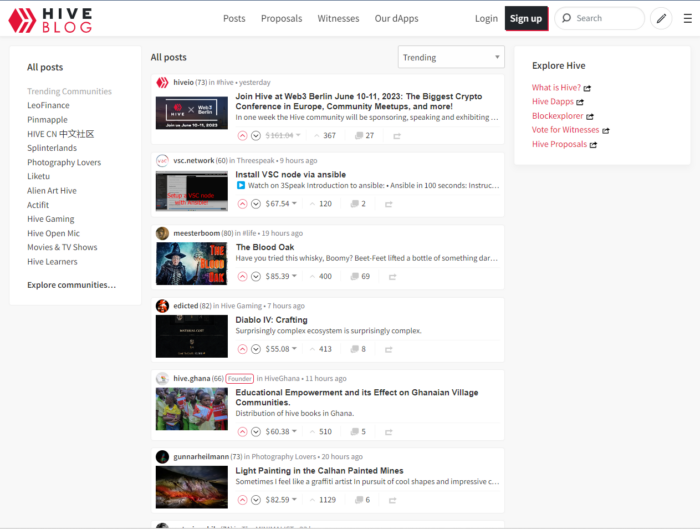The width and height of the screenshot is (700, 529).
Task: Open the Trending sort dropdown
Action: click(x=451, y=57)
